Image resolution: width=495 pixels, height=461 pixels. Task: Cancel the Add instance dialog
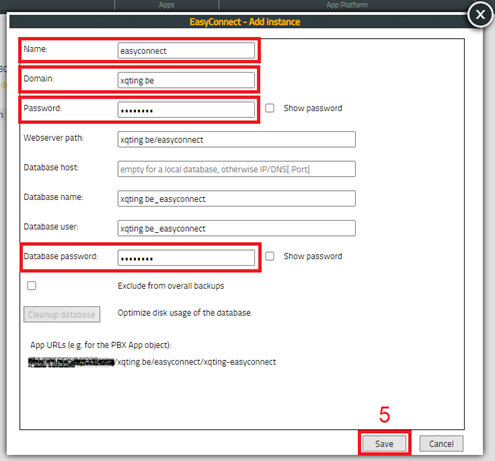tap(441, 444)
